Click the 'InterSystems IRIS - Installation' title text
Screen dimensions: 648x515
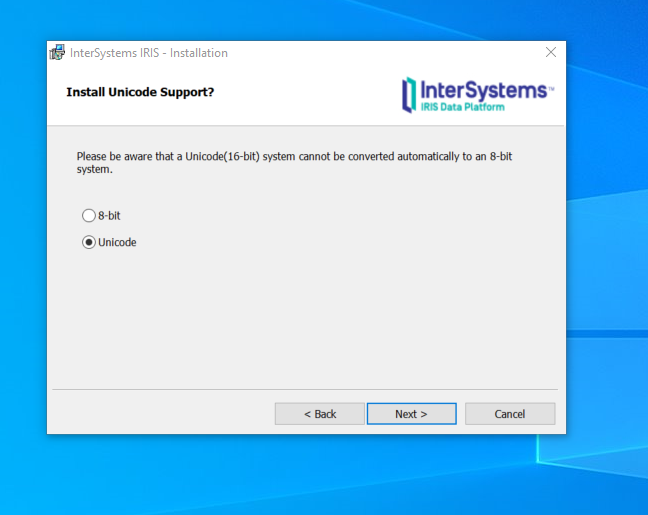coord(149,53)
